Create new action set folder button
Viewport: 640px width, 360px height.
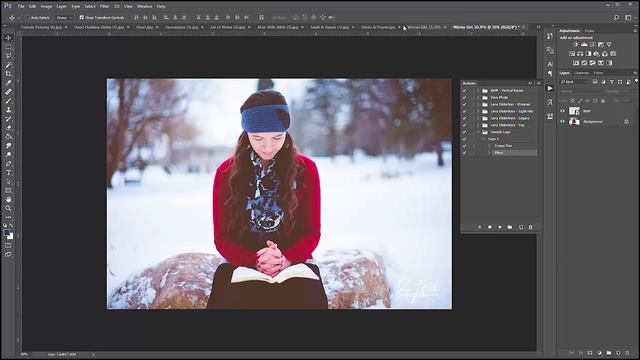coord(510,227)
